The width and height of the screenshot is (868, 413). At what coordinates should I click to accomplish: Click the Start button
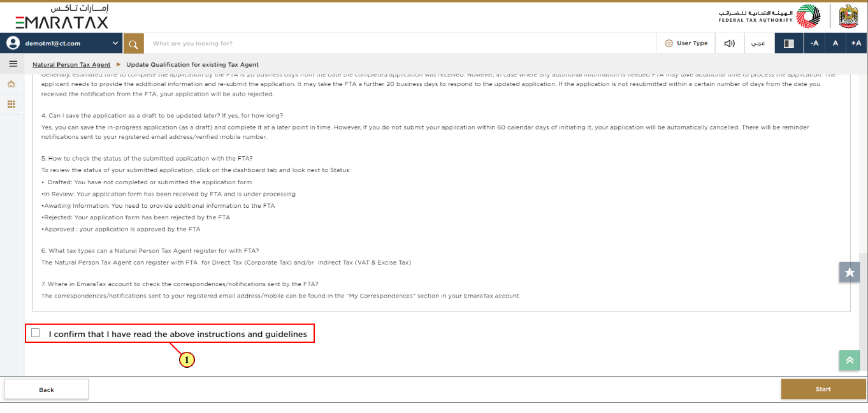click(x=823, y=389)
